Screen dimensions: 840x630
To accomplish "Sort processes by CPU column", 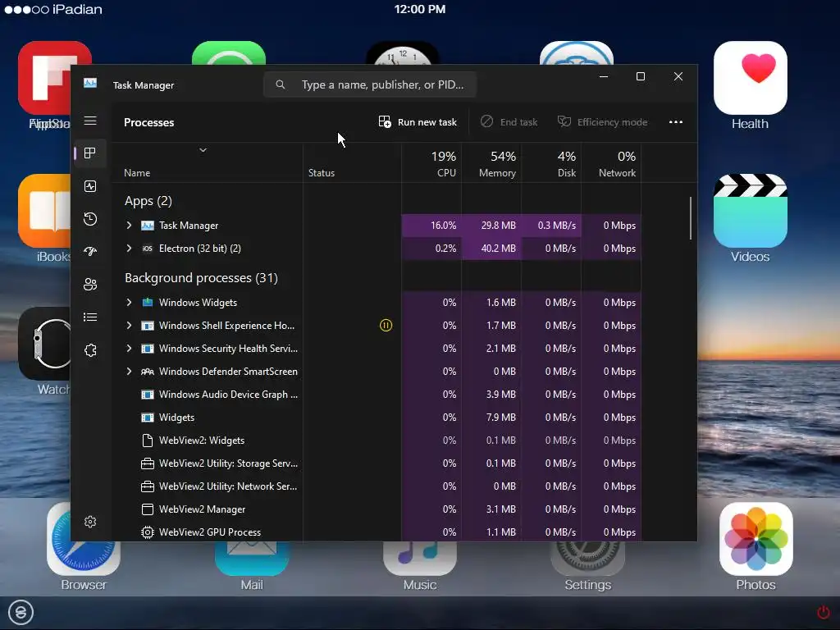I will click(431, 164).
